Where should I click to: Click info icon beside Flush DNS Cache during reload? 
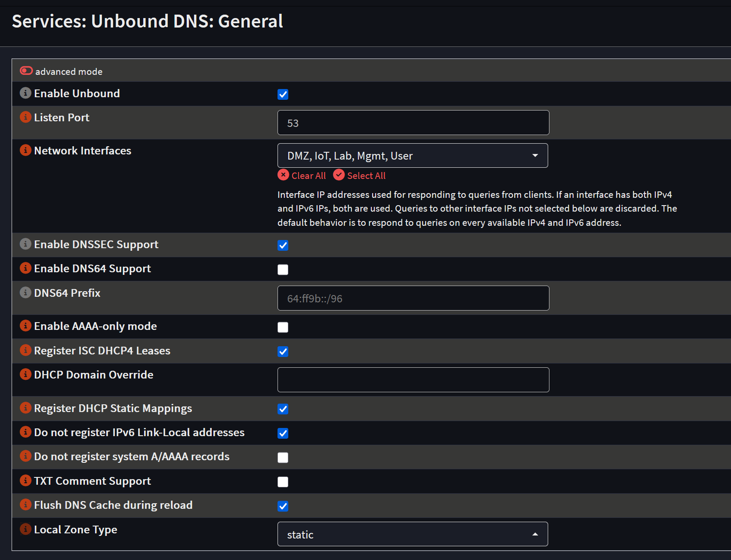[x=25, y=505]
